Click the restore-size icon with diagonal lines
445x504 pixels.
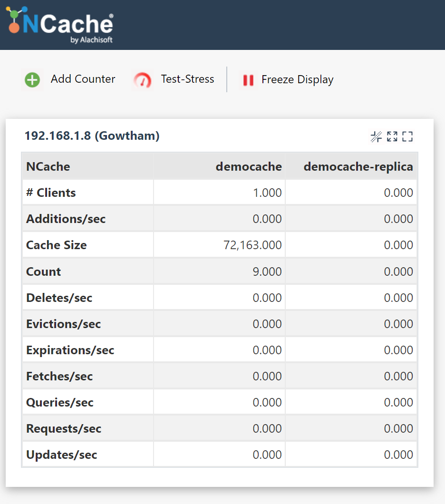coord(376,137)
